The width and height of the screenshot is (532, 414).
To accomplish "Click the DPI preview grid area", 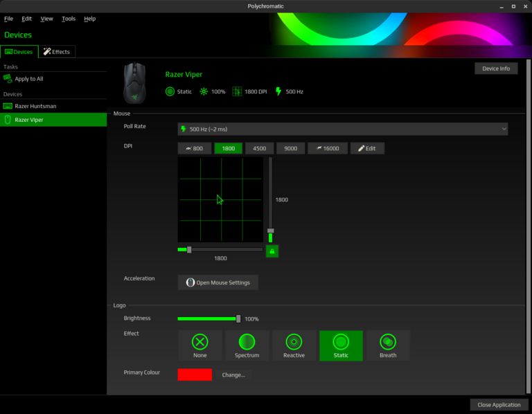I will [x=220, y=199].
